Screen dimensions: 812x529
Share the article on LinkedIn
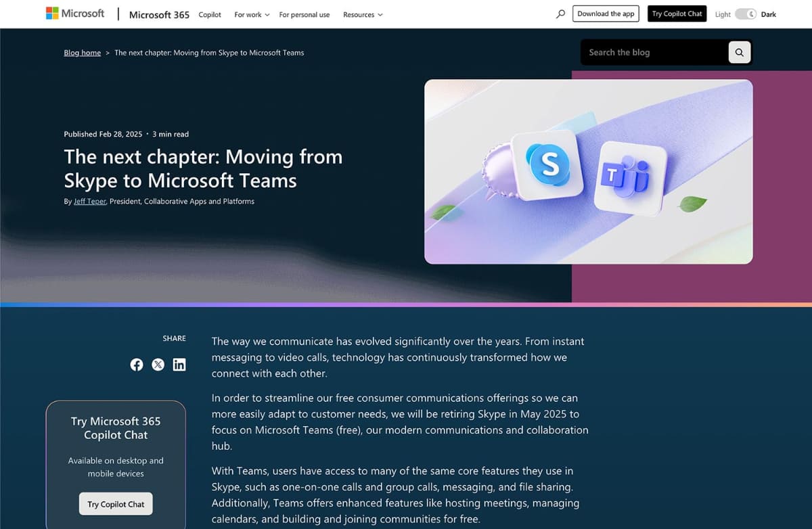pyautogui.click(x=179, y=365)
